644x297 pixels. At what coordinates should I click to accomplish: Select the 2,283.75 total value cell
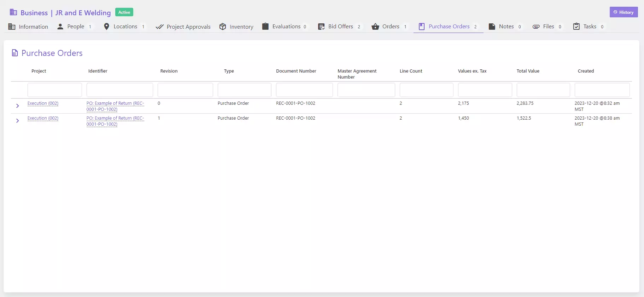(525, 103)
